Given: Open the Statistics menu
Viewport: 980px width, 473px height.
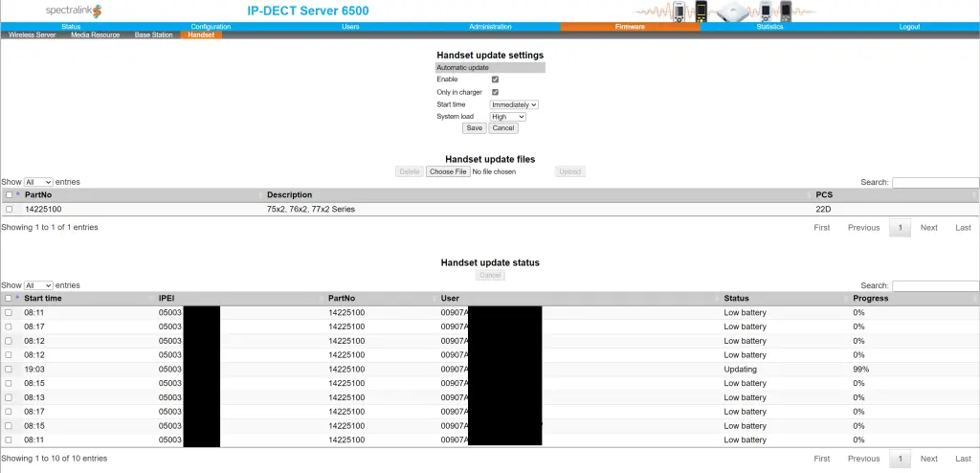Looking at the screenshot, I should [x=769, y=27].
